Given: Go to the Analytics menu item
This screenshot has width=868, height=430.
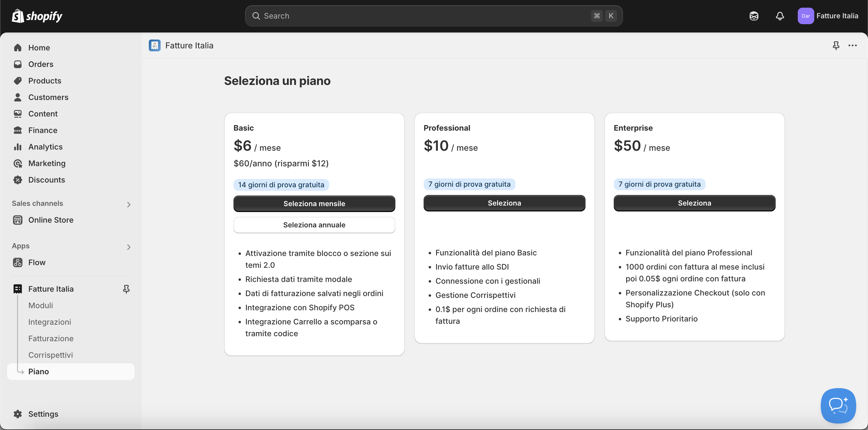Looking at the screenshot, I should pyautogui.click(x=45, y=147).
